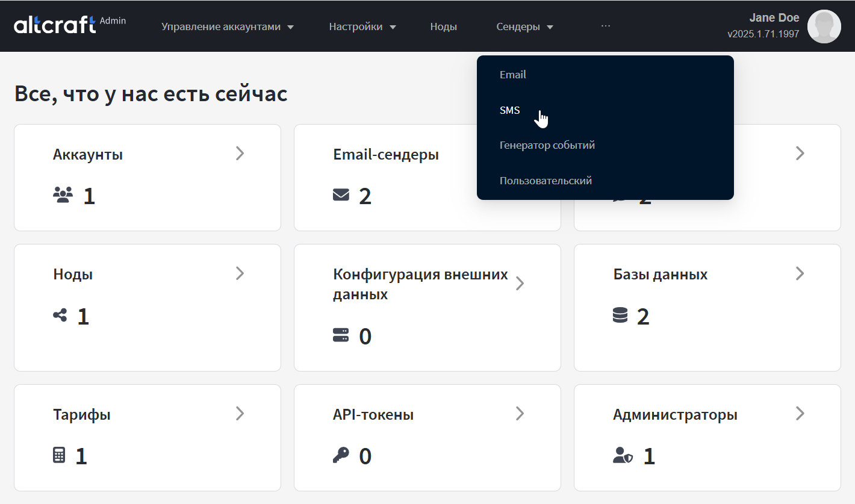Image resolution: width=855 pixels, height=504 pixels.
Task: Click the altcraft Admin logo
Action: point(69,25)
